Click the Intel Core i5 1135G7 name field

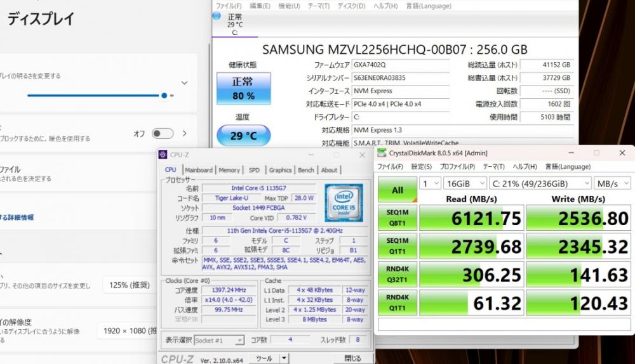[x=258, y=188]
